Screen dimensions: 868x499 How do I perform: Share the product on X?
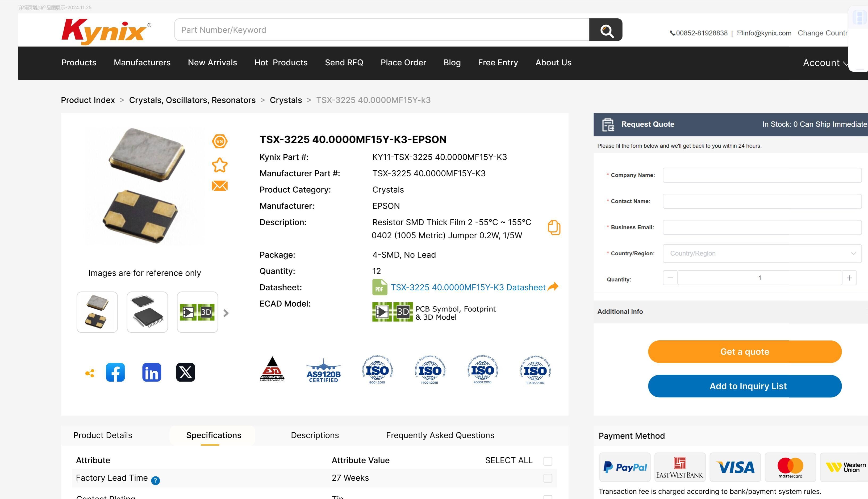(186, 372)
